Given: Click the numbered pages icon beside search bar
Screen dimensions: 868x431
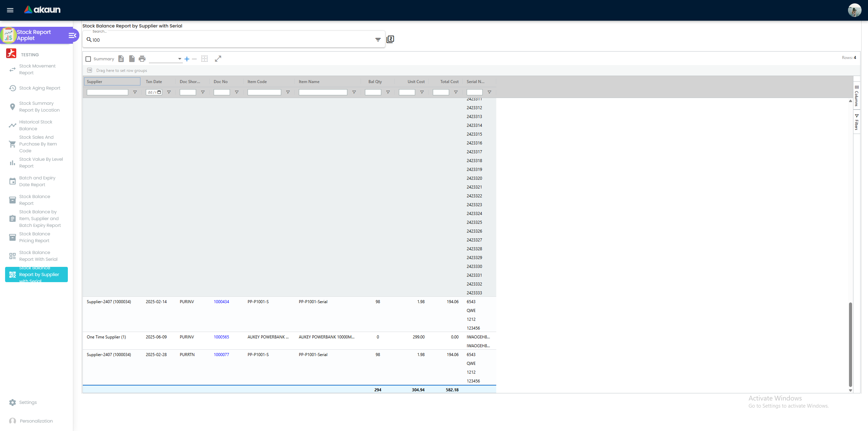Looking at the screenshot, I should click(x=390, y=39).
